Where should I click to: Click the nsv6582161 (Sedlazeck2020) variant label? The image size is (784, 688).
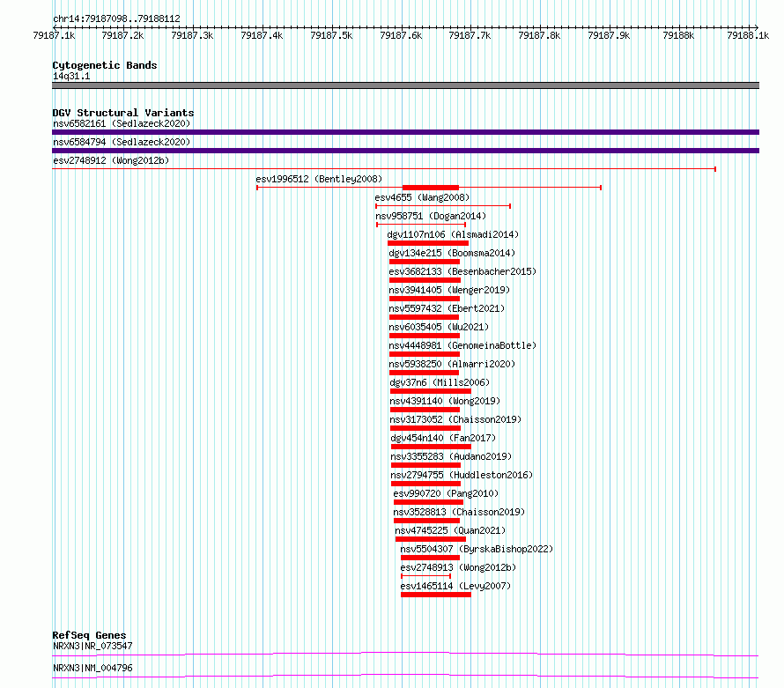(122, 123)
